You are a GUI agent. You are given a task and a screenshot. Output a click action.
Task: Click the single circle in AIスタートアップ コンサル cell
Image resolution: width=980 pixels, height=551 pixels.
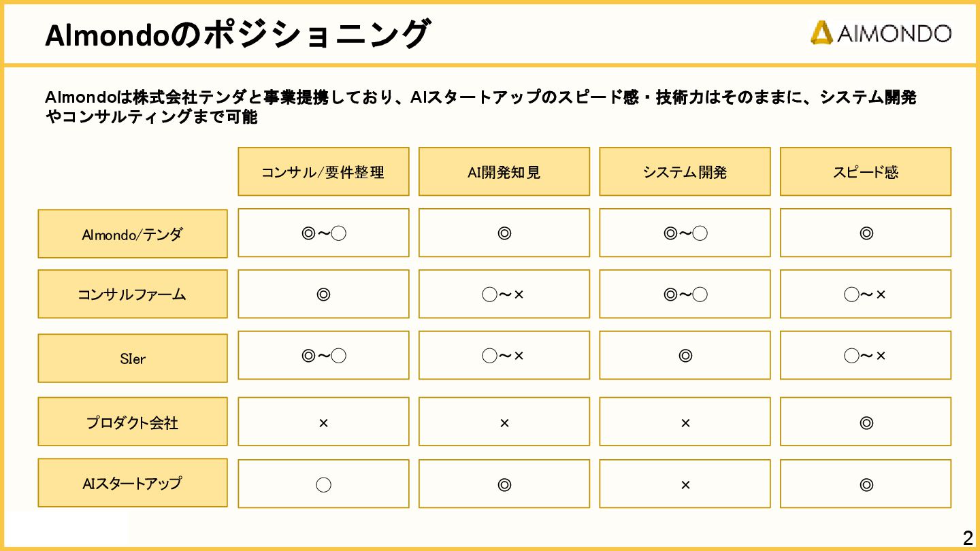click(x=324, y=484)
